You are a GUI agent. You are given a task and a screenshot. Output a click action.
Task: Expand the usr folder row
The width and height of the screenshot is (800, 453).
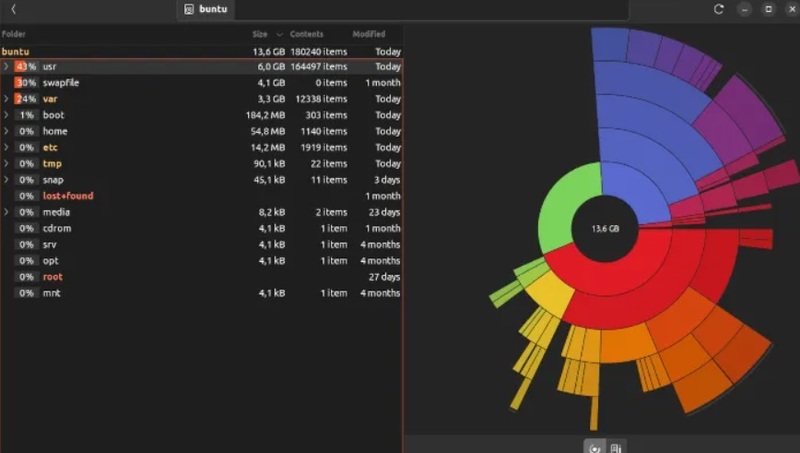6,66
